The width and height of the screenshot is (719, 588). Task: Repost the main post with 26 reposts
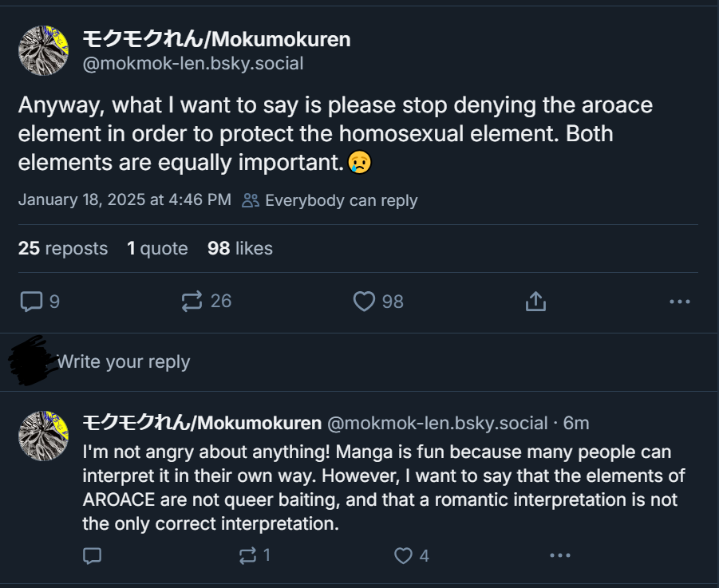pos(192,301)
